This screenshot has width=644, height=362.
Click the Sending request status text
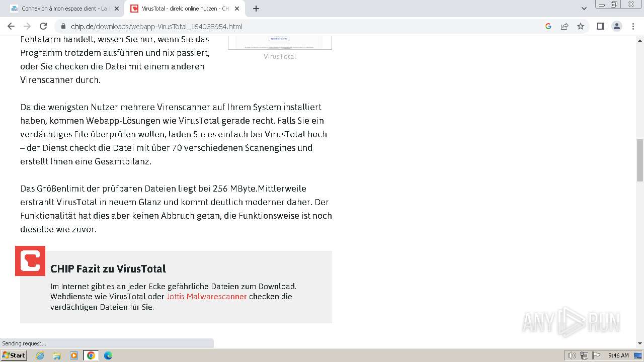(x=24, y=343)
